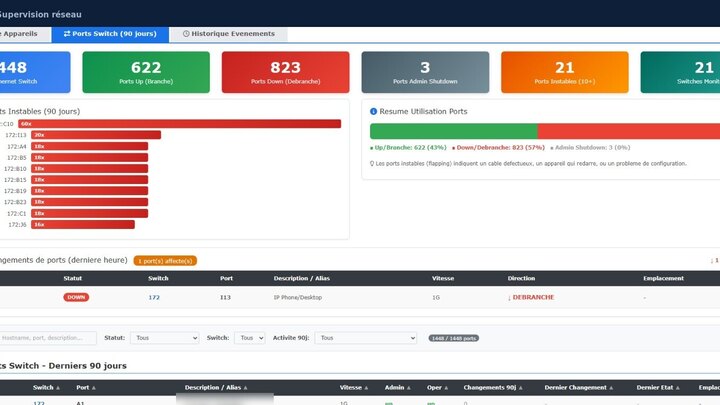The image size is (720, 405).
Task: Click the red DOWN status badge
Action: tap(76, 297)
